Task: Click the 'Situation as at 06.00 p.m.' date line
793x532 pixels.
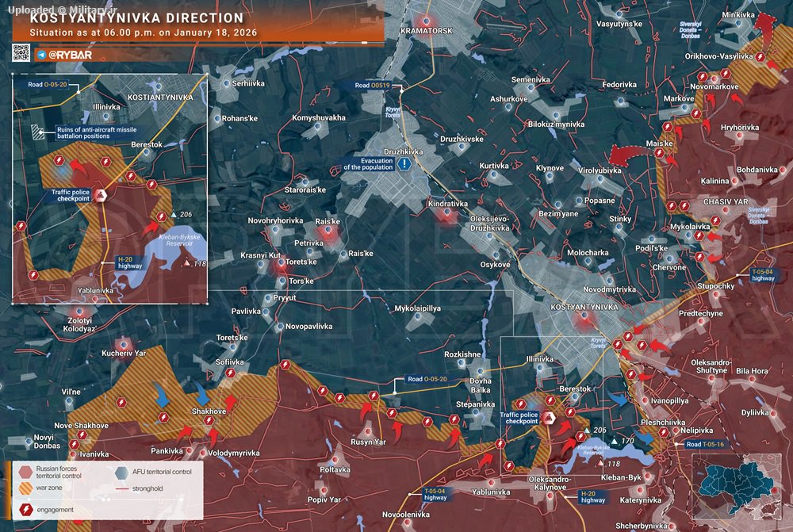Action: pyautogui.click(x=143, y=33)
